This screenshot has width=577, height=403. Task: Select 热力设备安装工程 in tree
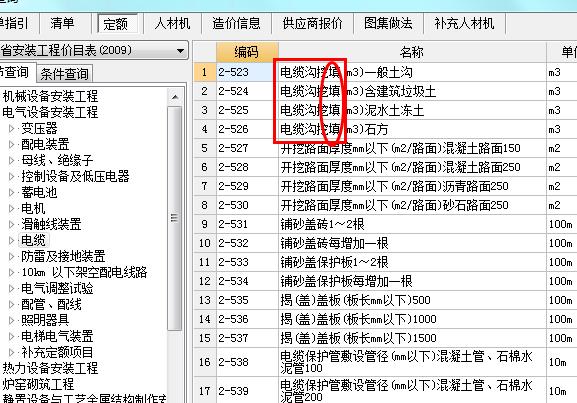(50, 368)
